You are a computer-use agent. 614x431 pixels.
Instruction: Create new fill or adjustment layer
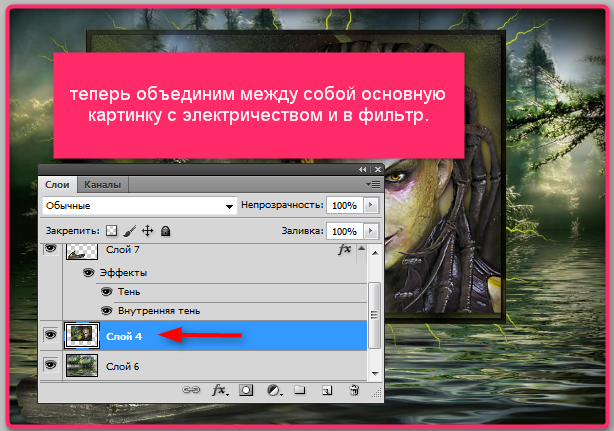pyautogui.click(x=274, y=390)
